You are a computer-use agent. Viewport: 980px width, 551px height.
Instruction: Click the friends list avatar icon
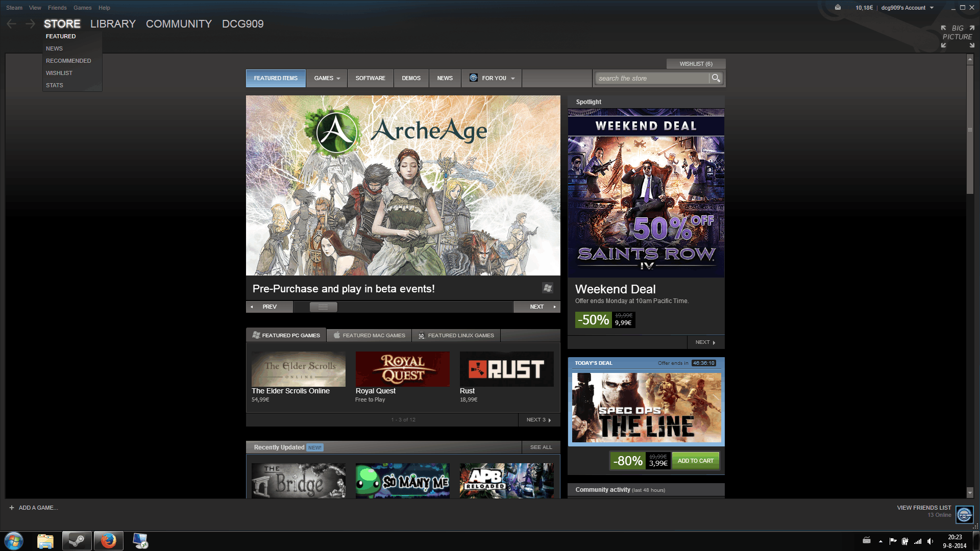964,515
